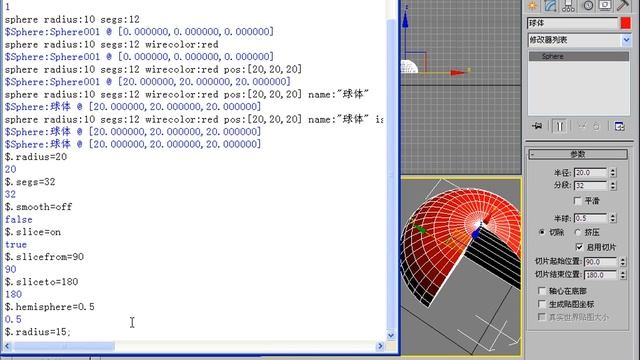Image resolution: width=640 pixels, height=360 pixels.
Task: Click the listener horizontal scroll left arrow
Action: pos(7,346)
